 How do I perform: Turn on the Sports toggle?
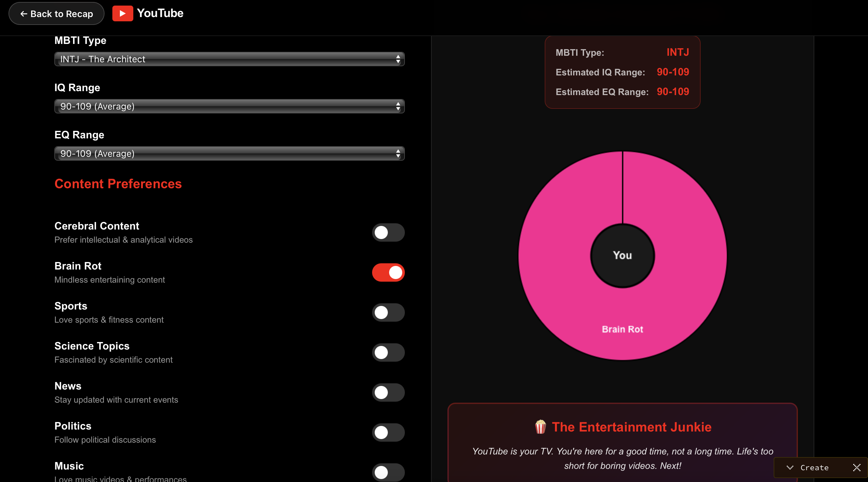[388, 312]
